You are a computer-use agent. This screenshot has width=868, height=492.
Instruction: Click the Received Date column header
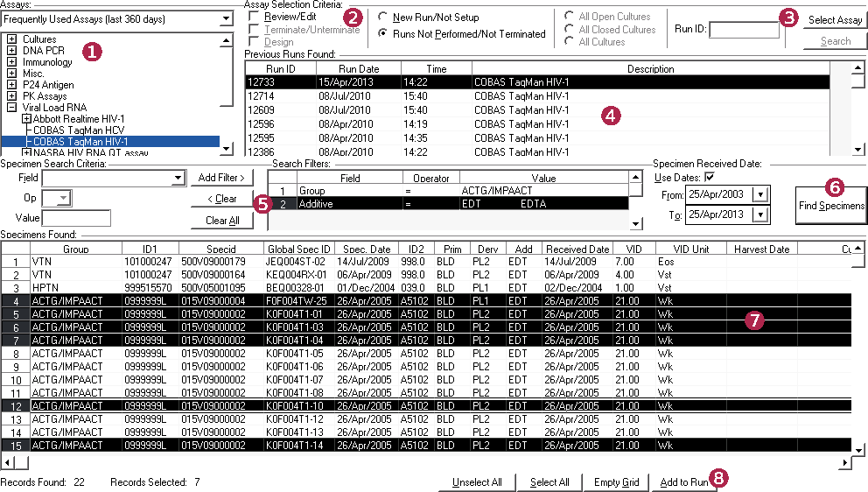click(x=577, y=249)
